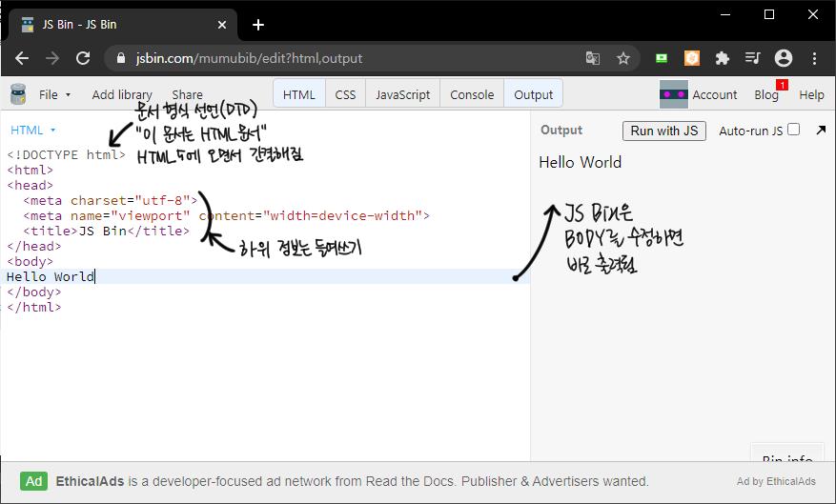Select the JS Bin browser tab
The image size is (836, 504).
[x=123, y=25]
